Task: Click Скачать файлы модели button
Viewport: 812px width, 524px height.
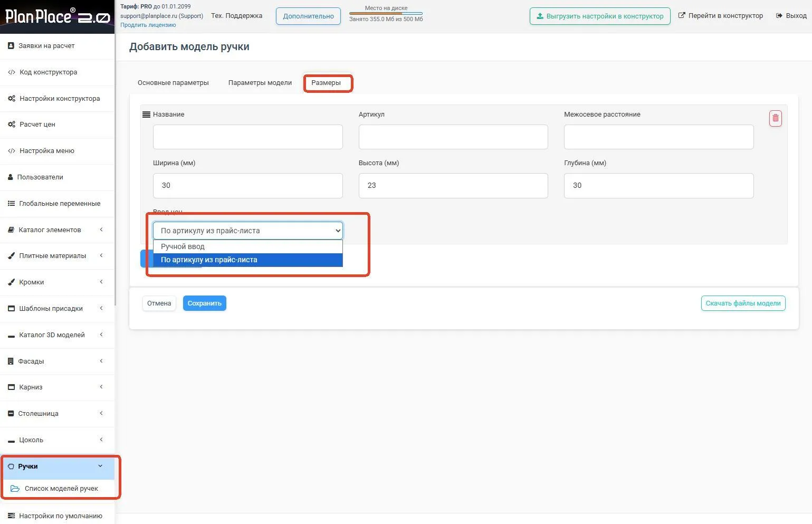Action: point(743,303)
